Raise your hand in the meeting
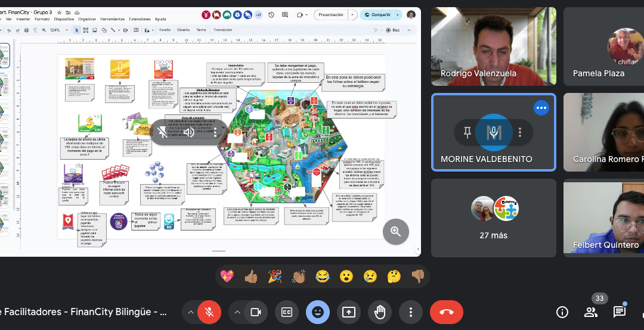Screen dimensions: 644x330 pyautogui.click(x=379, y=312)
